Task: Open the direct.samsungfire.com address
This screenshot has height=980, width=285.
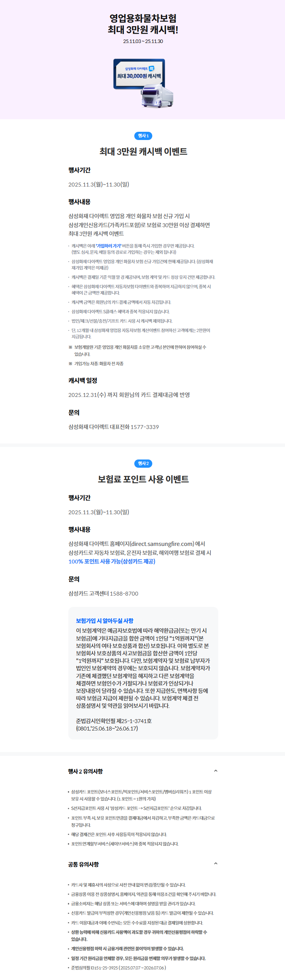Action: point(162,544)
